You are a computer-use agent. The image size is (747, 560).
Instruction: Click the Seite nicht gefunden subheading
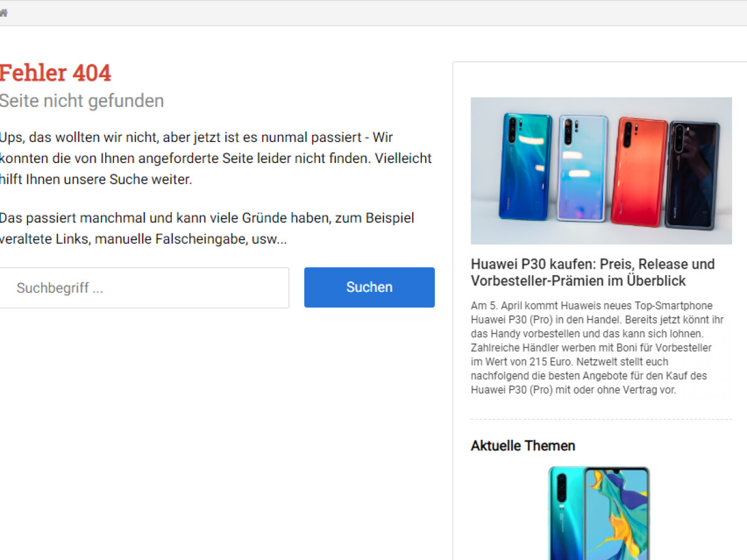pos(82,101)
